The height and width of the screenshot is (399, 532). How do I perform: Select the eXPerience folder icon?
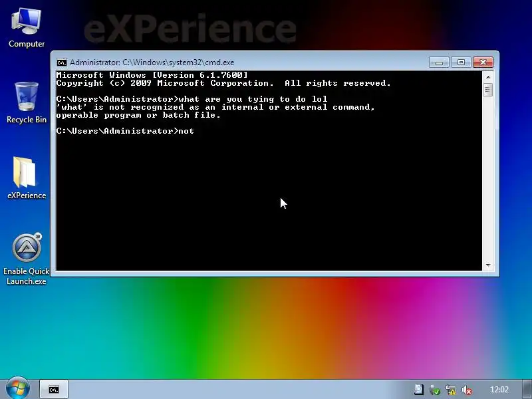(27, 178)
